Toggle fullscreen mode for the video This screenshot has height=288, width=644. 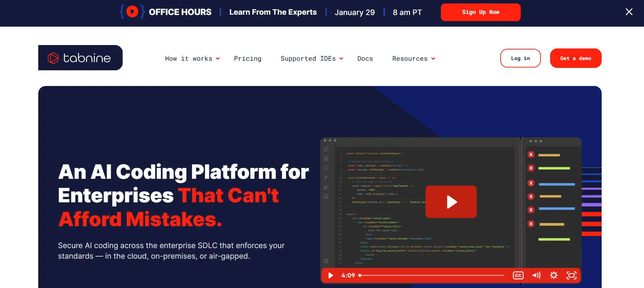point(571,275)
